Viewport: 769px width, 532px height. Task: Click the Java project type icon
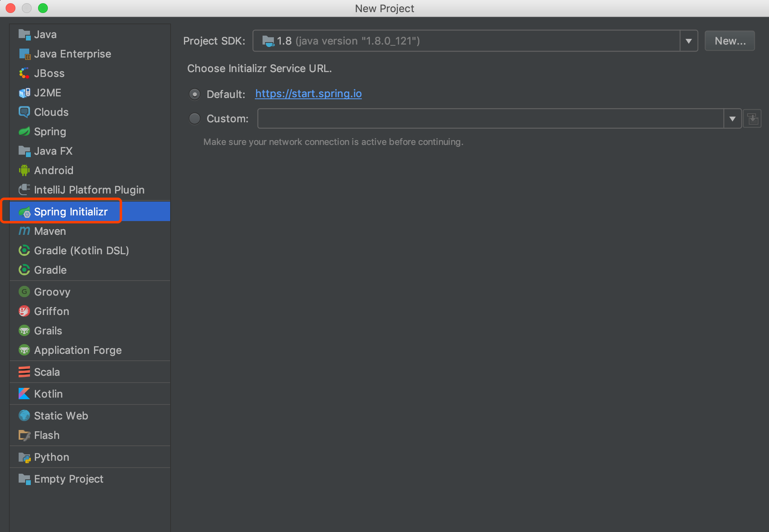24,35
